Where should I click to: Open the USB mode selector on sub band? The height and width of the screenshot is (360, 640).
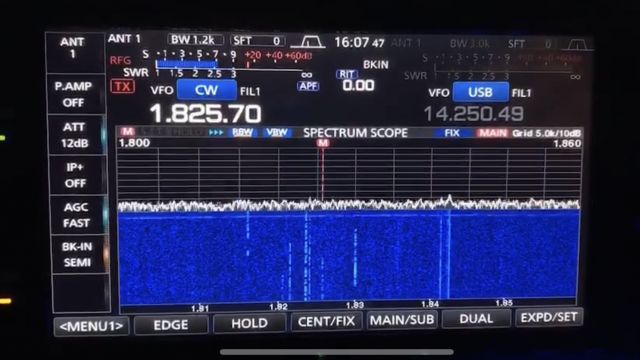point(481,92)
